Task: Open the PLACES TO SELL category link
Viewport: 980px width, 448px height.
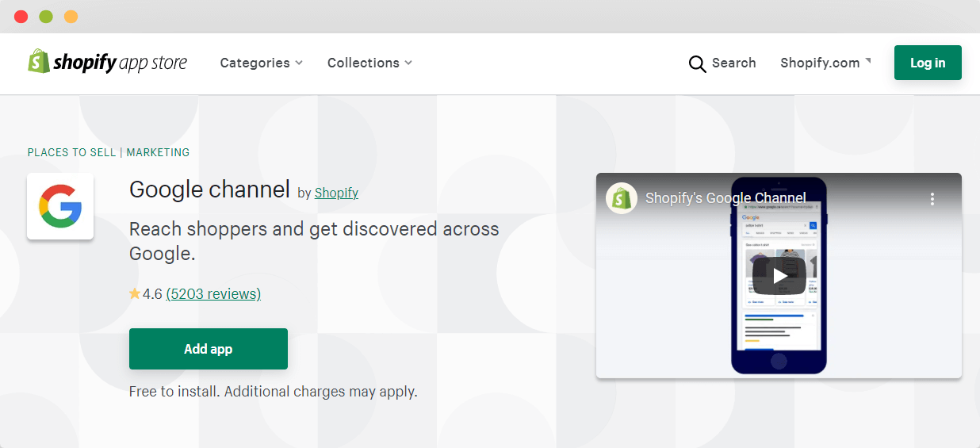Action: (x=71, y=152)
